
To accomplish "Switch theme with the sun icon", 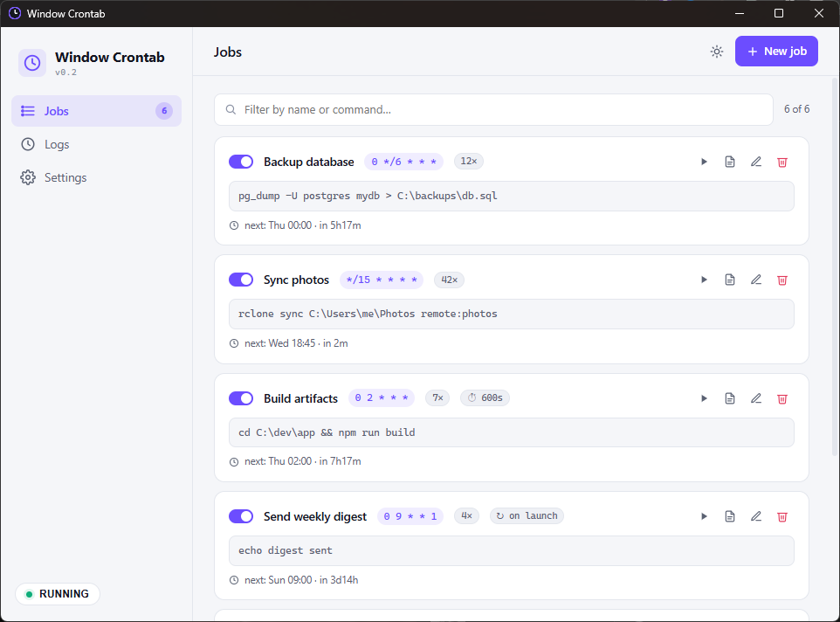I will (x=716, y=52).
